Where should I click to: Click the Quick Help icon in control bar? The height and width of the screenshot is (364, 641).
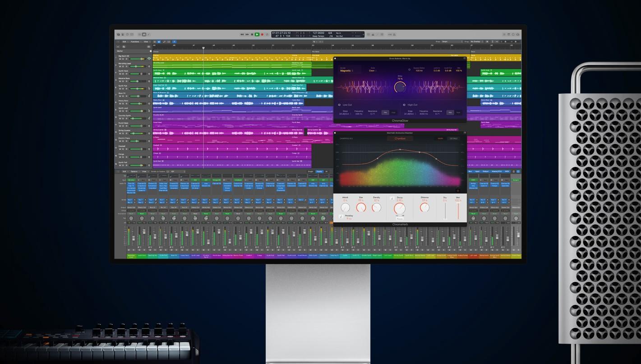pos(127,34)
